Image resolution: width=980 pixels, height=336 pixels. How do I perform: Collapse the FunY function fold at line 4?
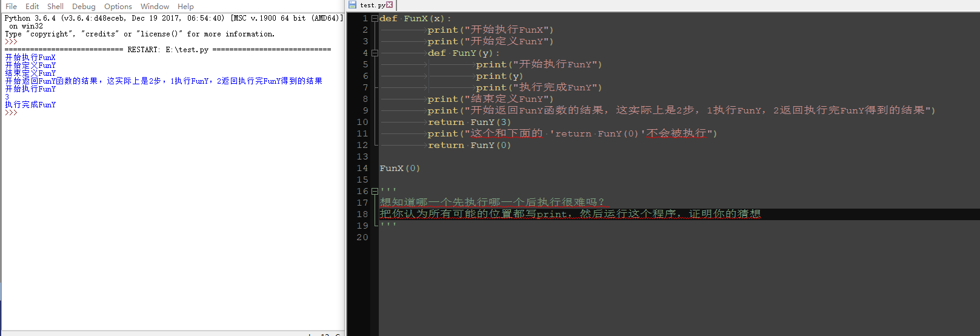[375, 53]
